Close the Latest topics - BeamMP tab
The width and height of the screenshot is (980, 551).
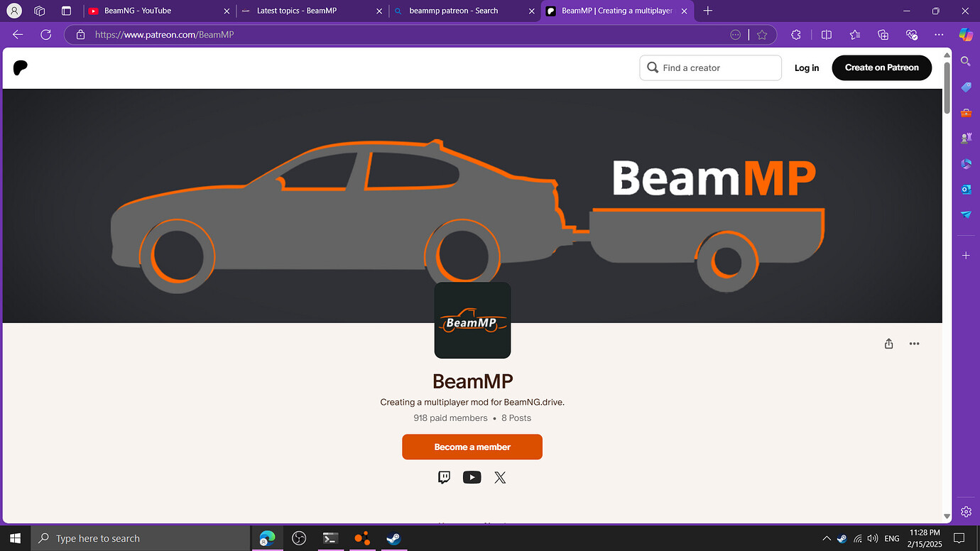pos(379,11)
